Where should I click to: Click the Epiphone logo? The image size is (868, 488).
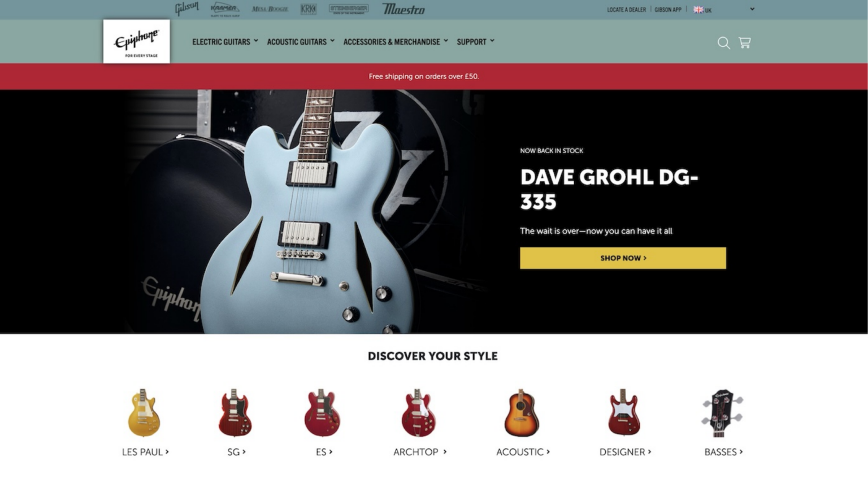coord(137,42)
